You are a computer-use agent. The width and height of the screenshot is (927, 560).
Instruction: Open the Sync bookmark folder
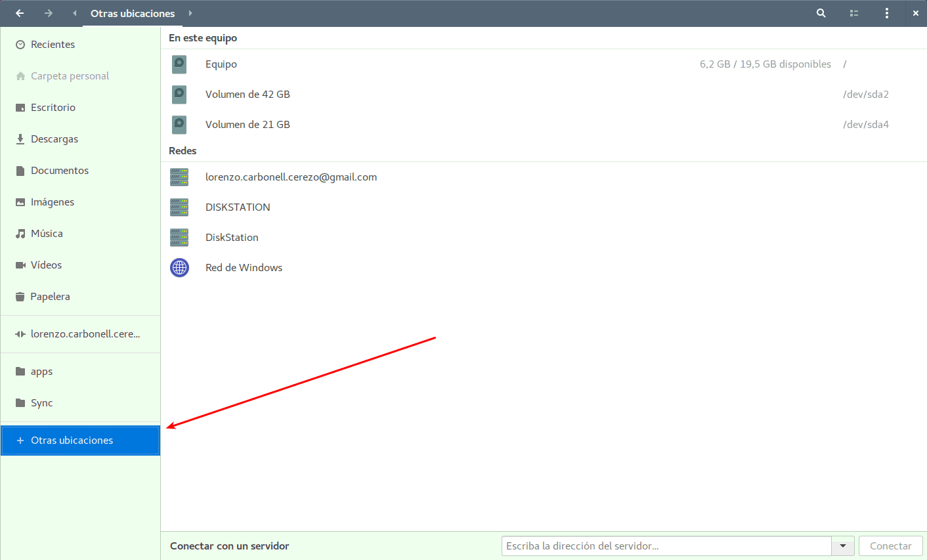tap(41, 403)
